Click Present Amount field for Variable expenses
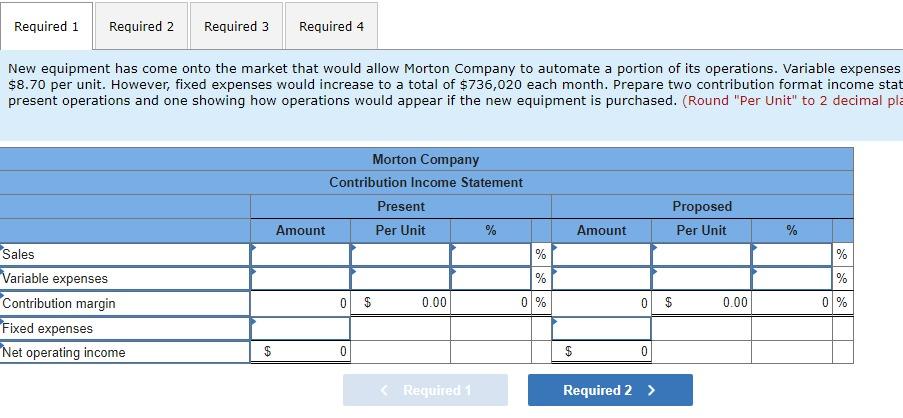 click(300, 279)
